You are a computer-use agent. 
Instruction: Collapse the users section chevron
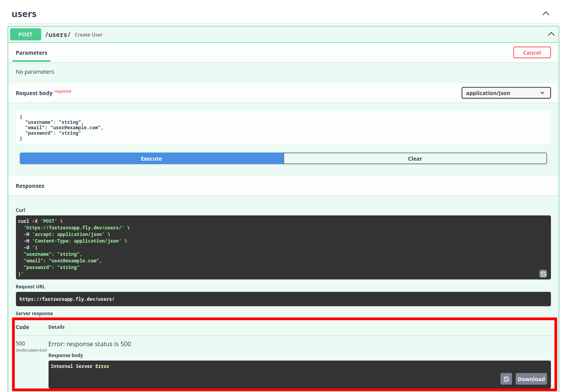(545, 14)
